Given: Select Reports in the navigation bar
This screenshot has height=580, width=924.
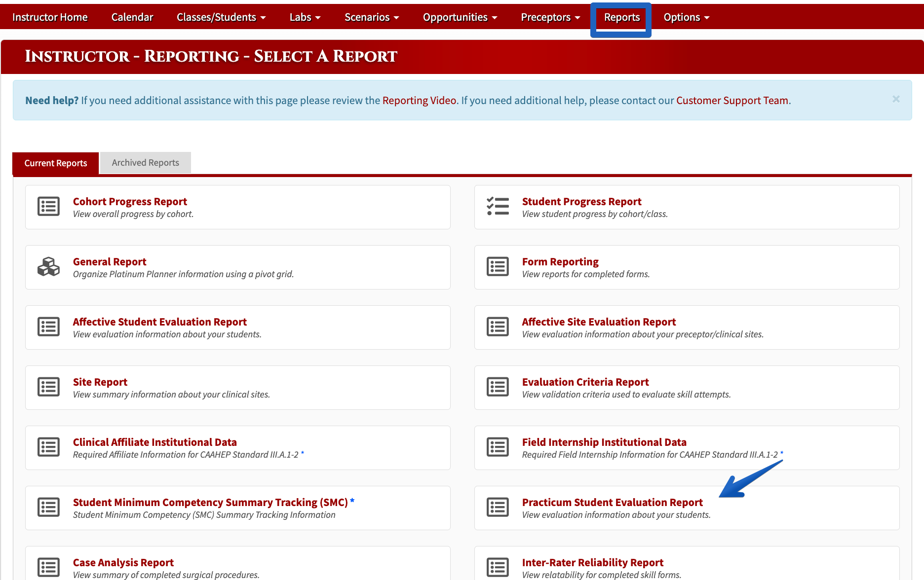Looking at the screenshot, I should pos(622,17).
